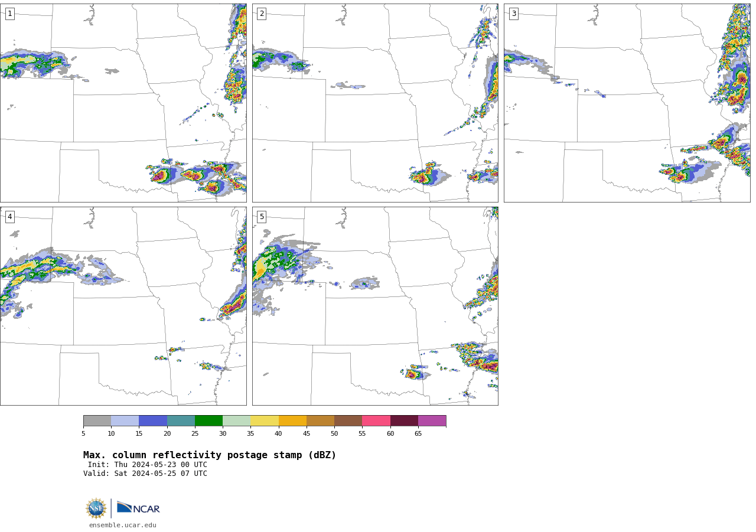Click the NCAR logo

tap(138, 508)
